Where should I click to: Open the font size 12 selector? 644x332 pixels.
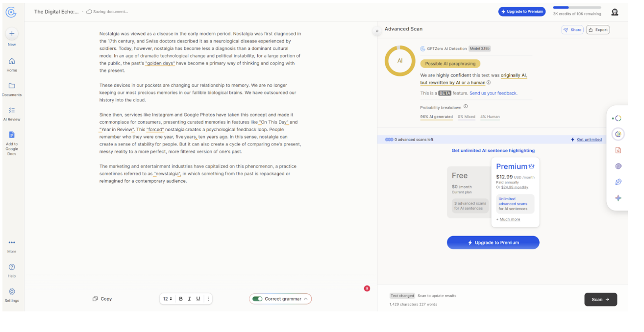168,299
